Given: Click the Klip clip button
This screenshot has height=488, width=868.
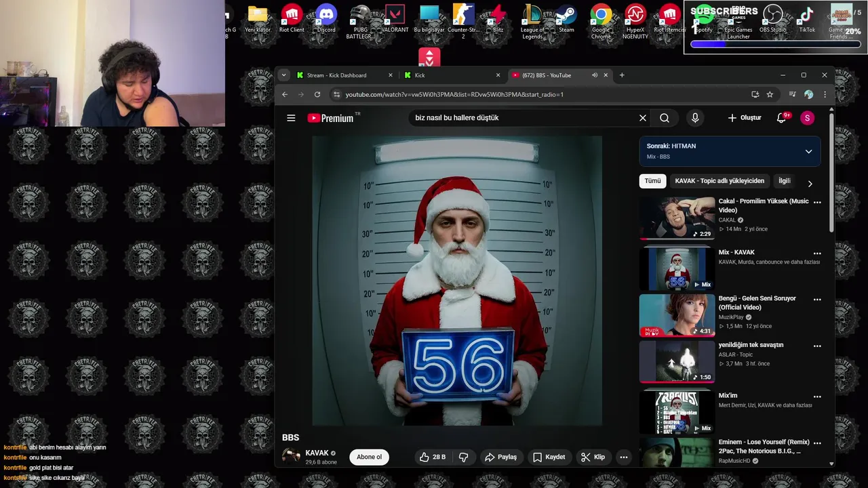Looking at the screenshot, I should [593, 457].
